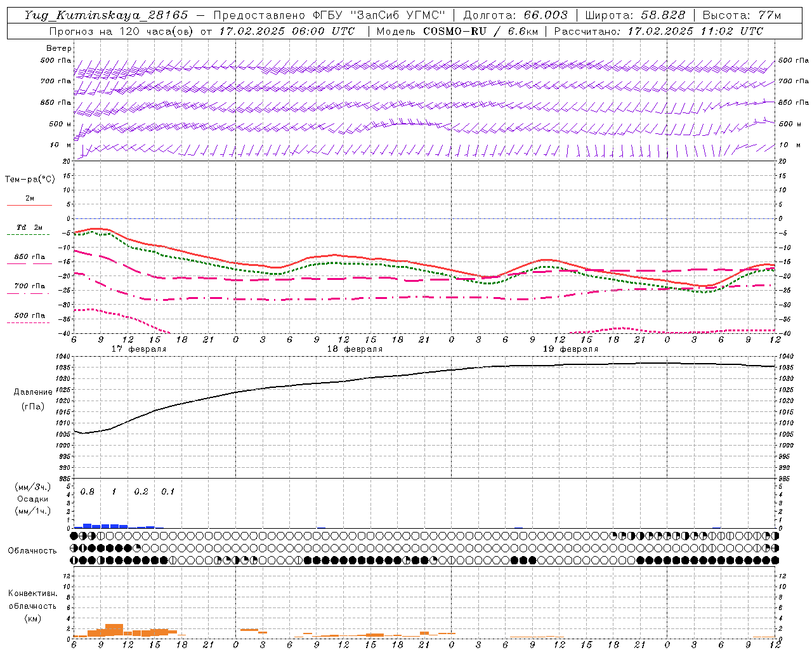Click the Облачность cloud cover label
The image size is (812, 650).
click(x=32, y=550)
